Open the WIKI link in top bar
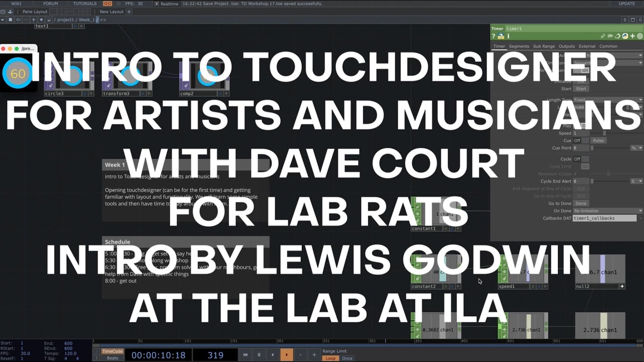The image size is (644, 362). (16, 4)
